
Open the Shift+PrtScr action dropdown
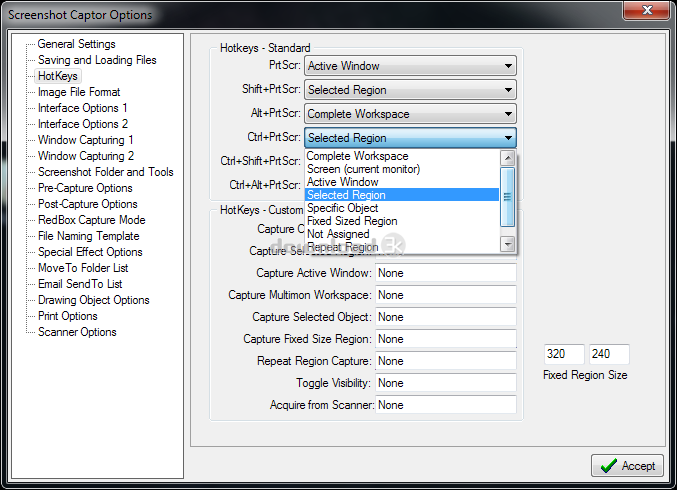tap(410, 90)
